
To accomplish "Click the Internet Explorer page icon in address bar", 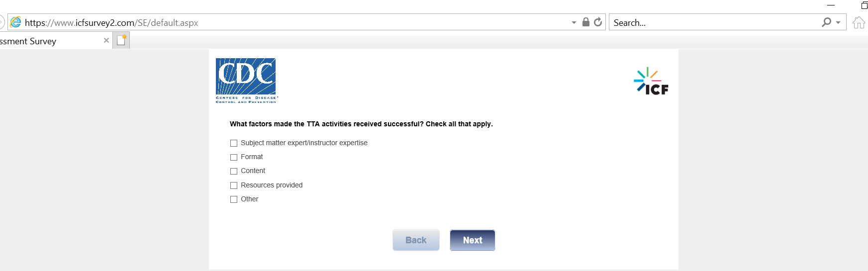I will [x=16, y=22].
